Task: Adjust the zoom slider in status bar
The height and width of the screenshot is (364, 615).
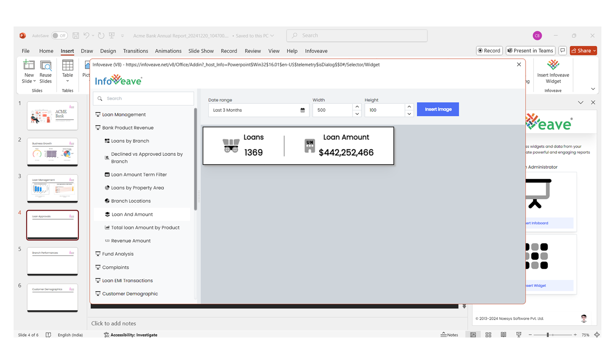Action: point(548,335)
